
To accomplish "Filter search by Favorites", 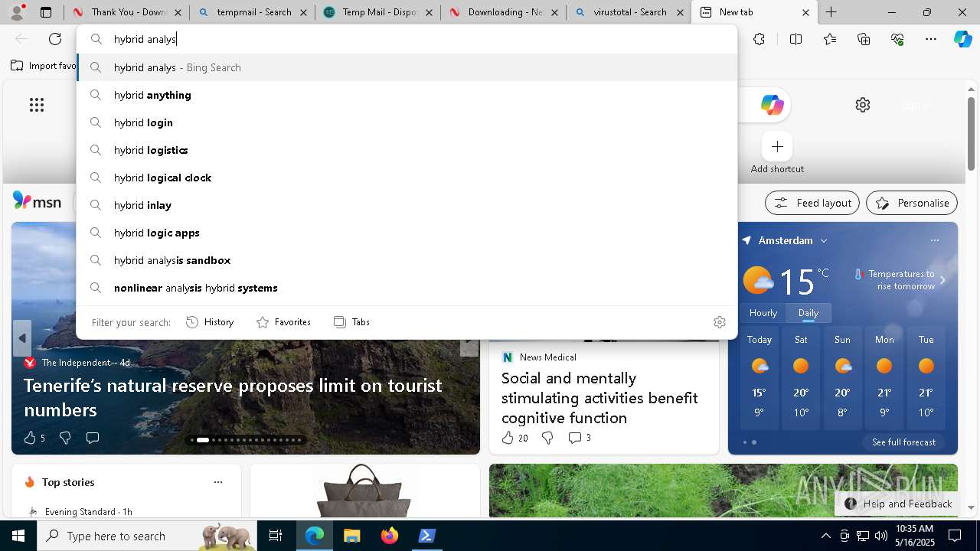I will (x=283, y=322).
